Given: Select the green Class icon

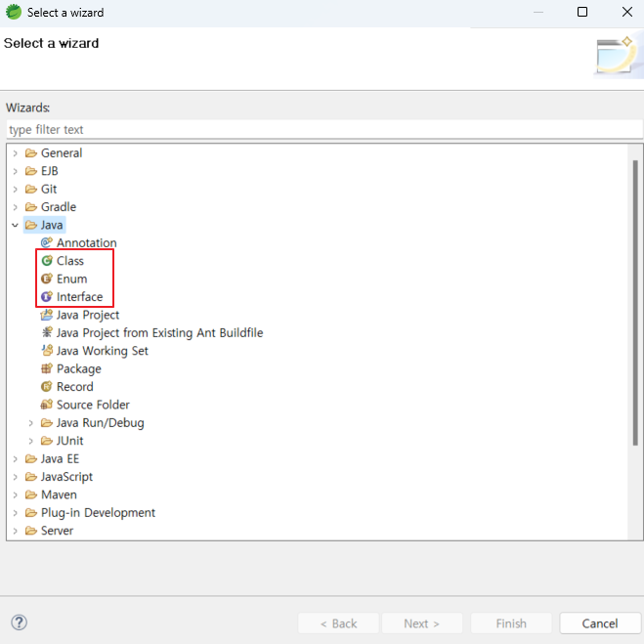Looking at the screenshot, I should (47, 261).
